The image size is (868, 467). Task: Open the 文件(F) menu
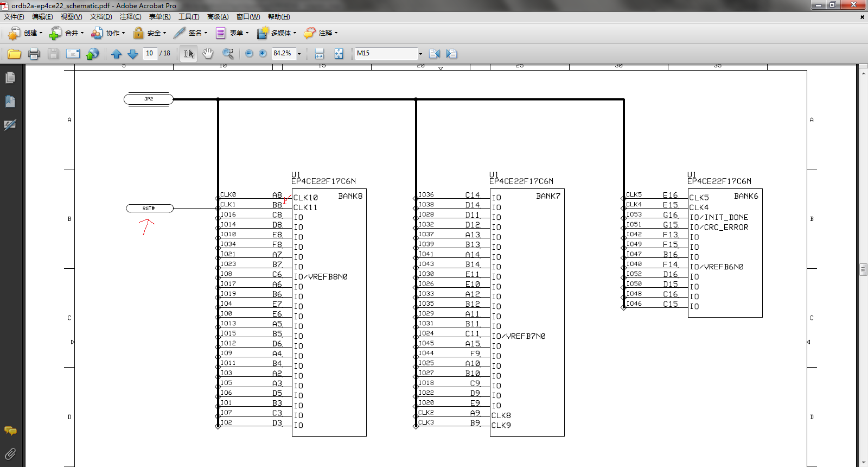click(14, 17)
